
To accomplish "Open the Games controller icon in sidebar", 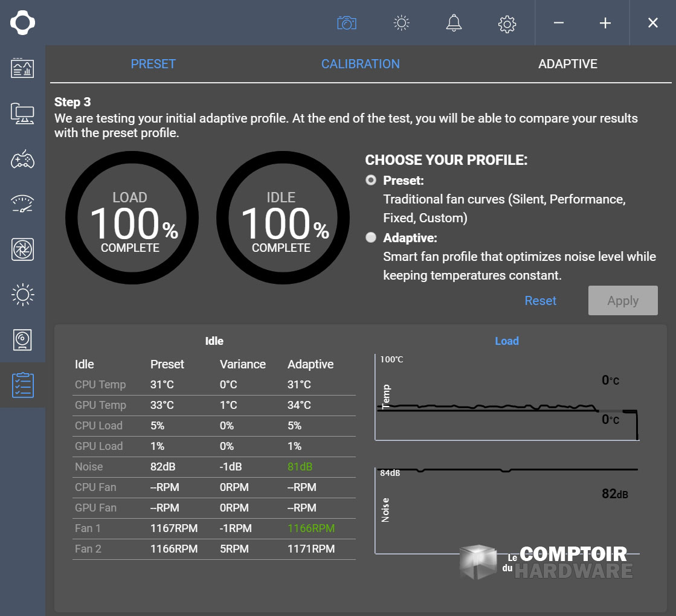I will (22, 159).
